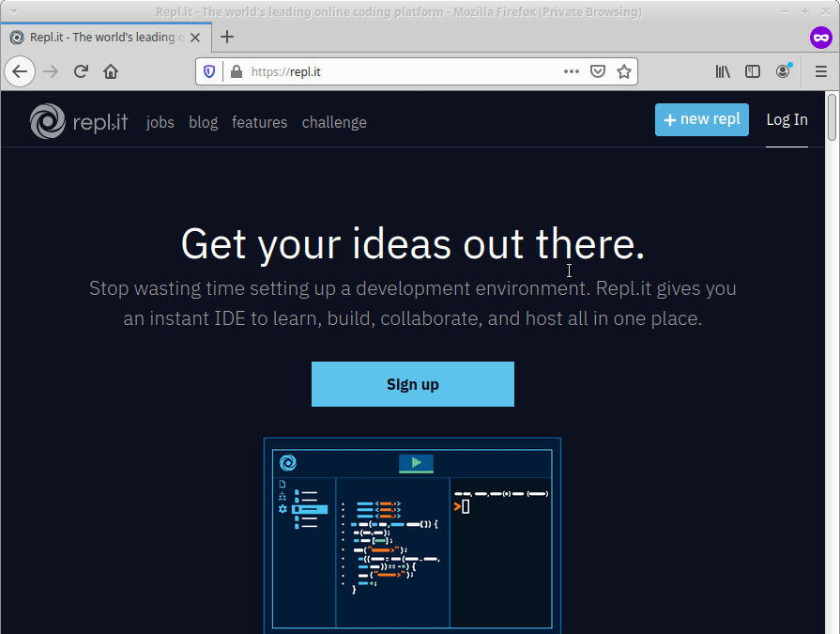Bookmark this page with the star

click(x=624, y=71)
